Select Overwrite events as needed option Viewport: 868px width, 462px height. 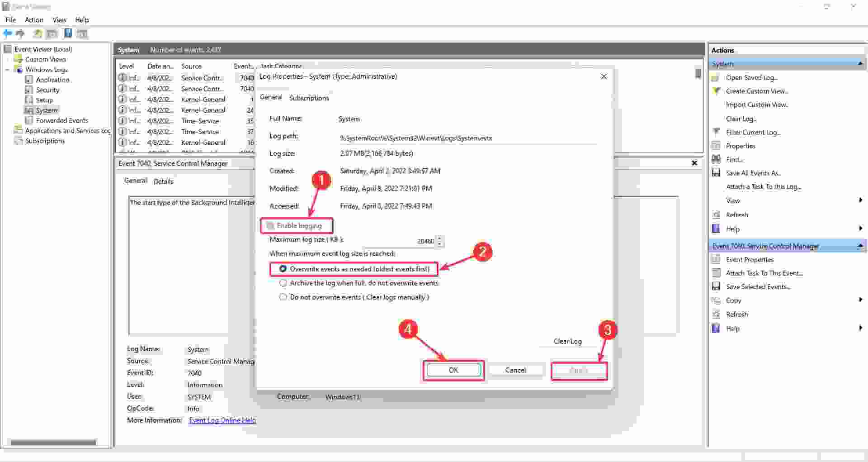pyautogui.click(x=283, y=269)
